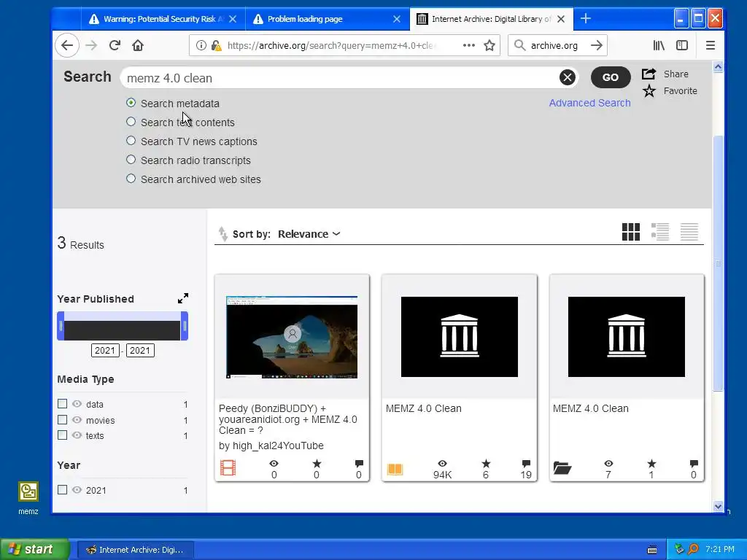Click the movies film icon on Peedy card

pos(228,467)
